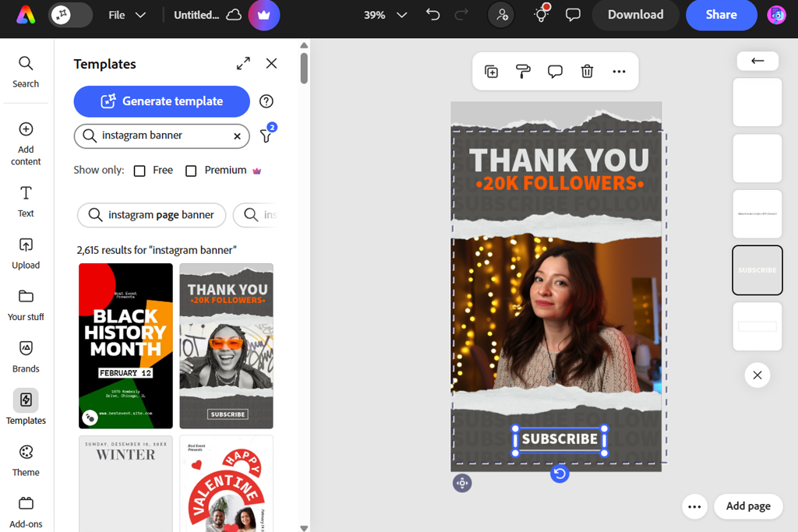Close the Templates panel
This screenshot has width=798, height=532.
tap(271, 64)
